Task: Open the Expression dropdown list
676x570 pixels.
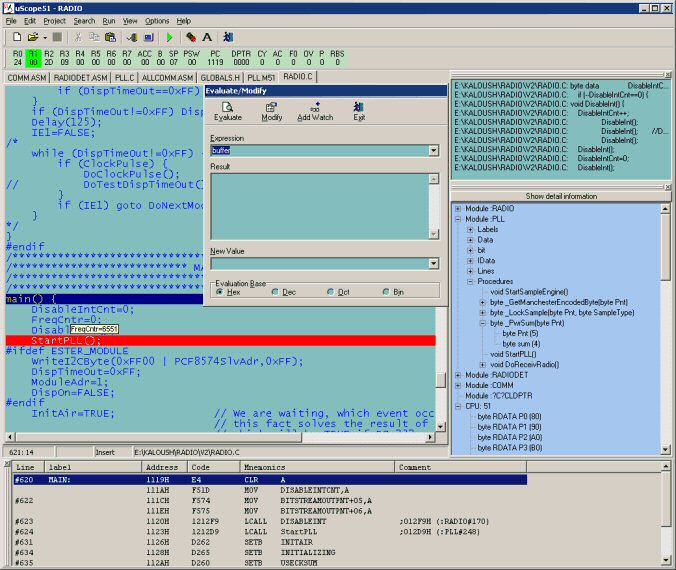Action: click(x=433, y=150)
